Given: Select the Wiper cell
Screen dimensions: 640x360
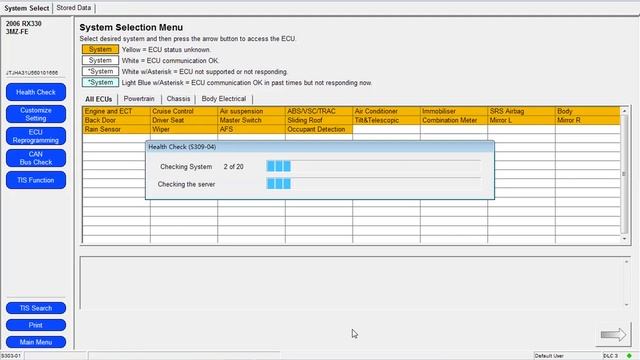Looking at the screenshot, I should tap(184, 129).
